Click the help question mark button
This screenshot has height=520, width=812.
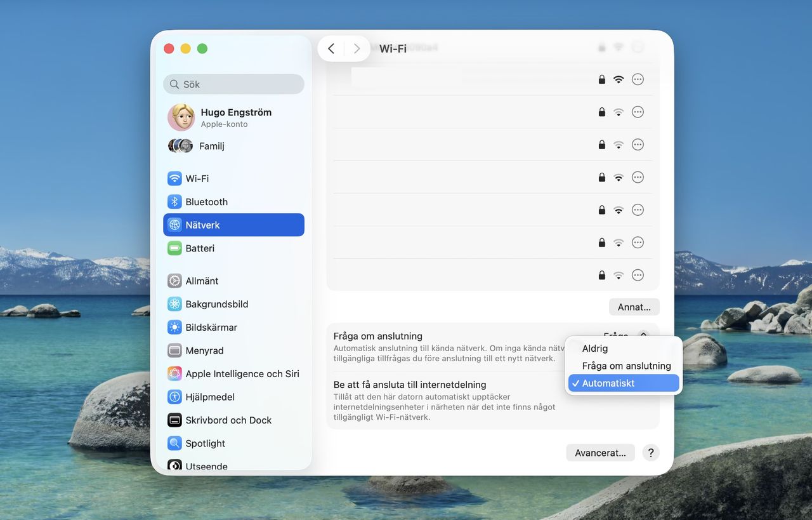[x=650, y=452]
